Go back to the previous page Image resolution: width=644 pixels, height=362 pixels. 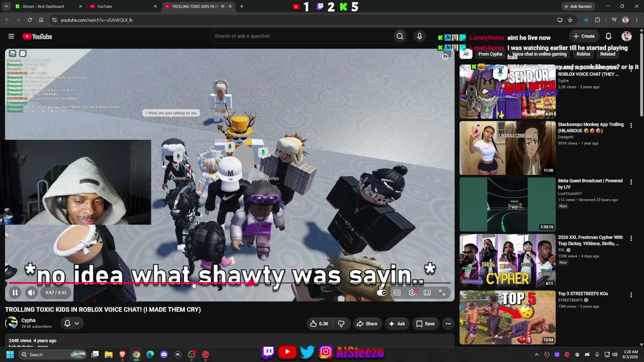click(x=7, y=20)
